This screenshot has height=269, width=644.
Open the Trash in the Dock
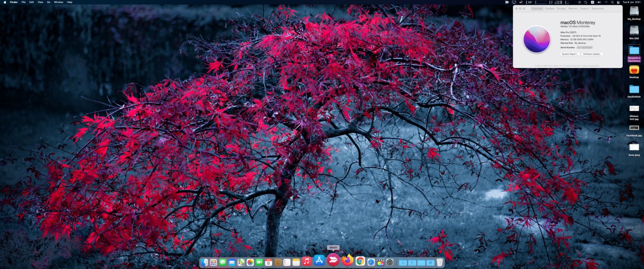[440, 262]
